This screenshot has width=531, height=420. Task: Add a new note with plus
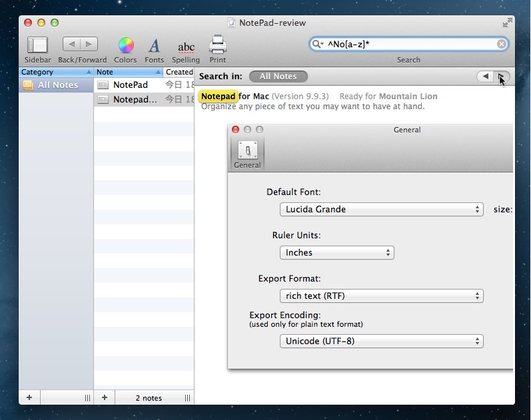[105, 397]
